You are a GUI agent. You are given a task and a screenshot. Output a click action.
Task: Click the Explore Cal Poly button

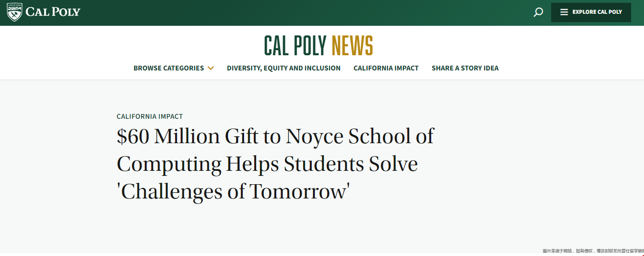591,12
